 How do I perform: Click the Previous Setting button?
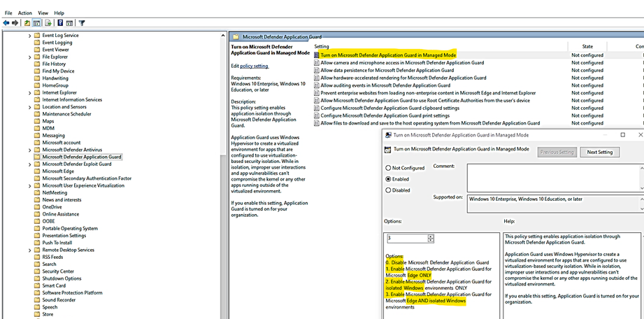[557, 152]
